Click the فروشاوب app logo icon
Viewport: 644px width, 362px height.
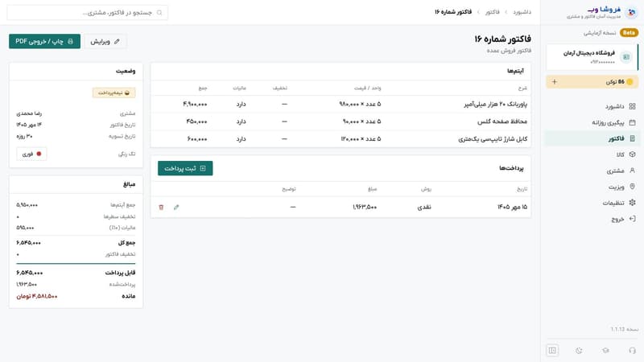[x=631, y=12]
